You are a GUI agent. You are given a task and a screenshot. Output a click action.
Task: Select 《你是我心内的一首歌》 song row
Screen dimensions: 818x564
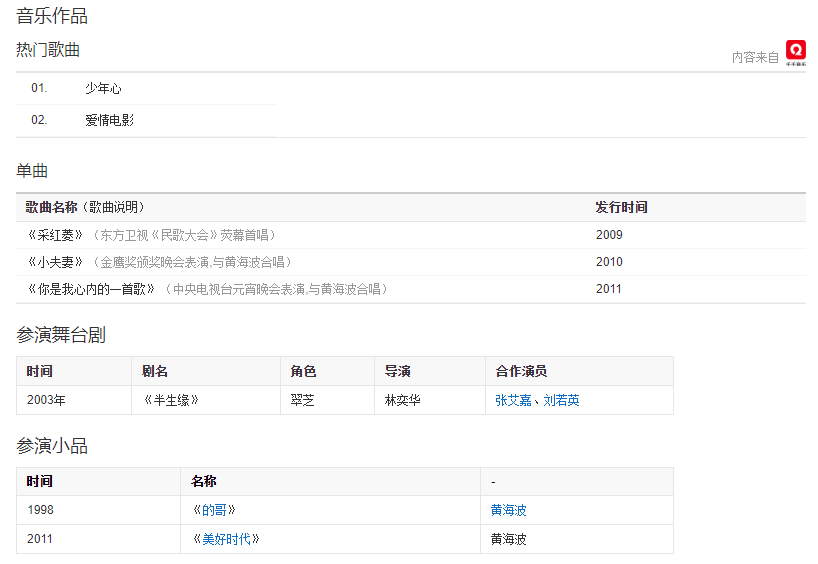(92, 289)
